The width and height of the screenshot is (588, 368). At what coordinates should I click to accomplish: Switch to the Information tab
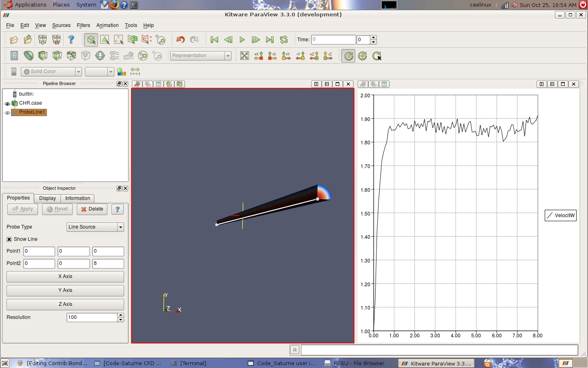pyautogui.click(x=78, y=198)
